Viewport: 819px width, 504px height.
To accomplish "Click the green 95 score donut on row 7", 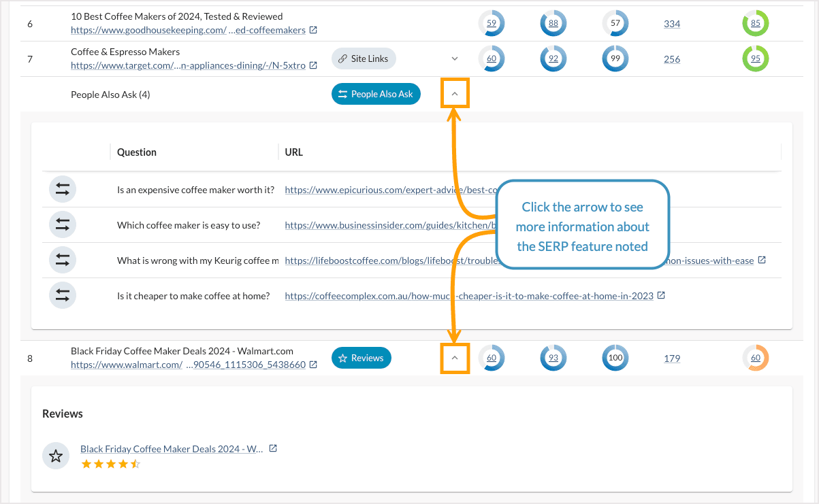I will point(755,58).
